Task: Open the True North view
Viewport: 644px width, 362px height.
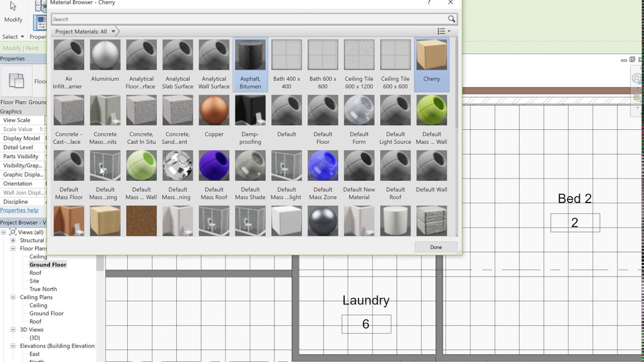Action: point(43,289)
